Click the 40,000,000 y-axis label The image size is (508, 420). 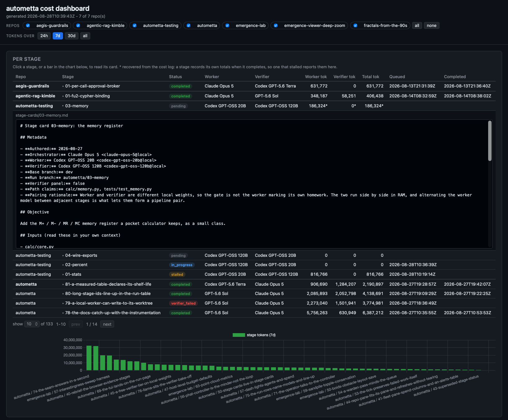[x=73, y=340]
